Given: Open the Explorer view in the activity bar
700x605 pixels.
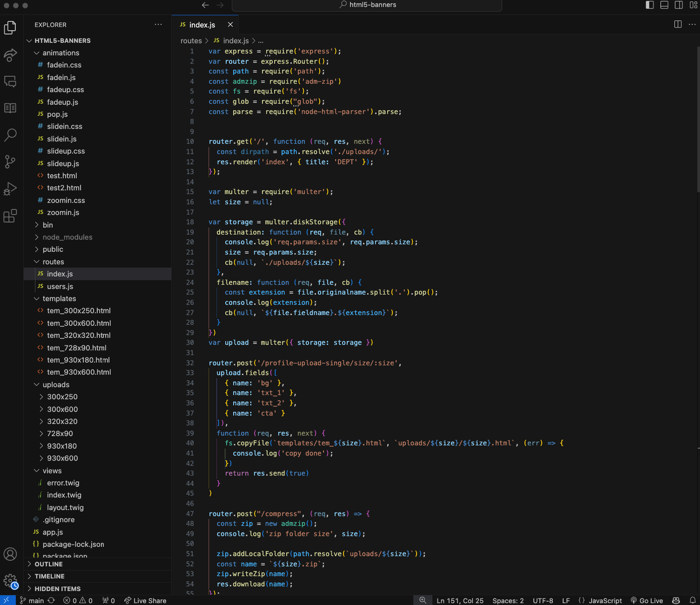Looking at the screenshot, I should (10, 28).
